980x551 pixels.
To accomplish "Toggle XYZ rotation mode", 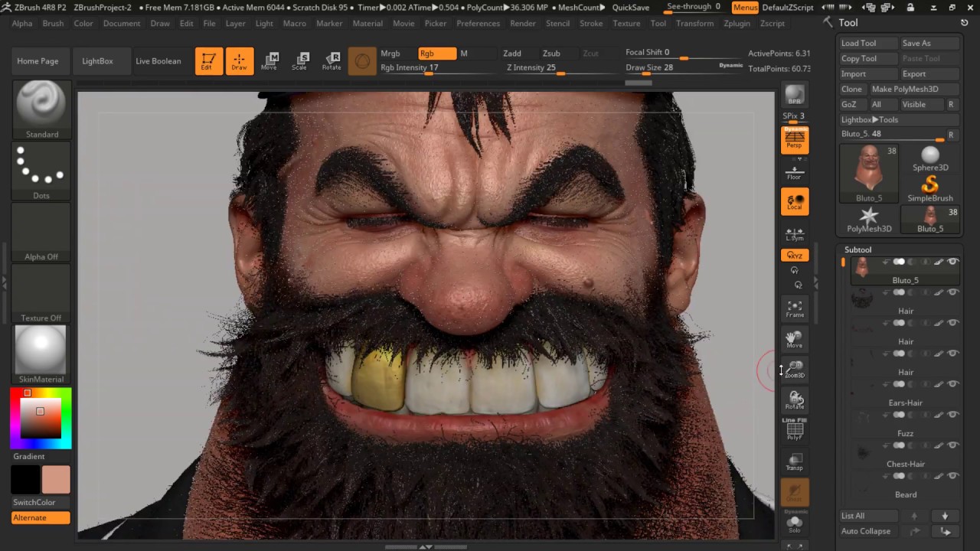I will (795, 255).
